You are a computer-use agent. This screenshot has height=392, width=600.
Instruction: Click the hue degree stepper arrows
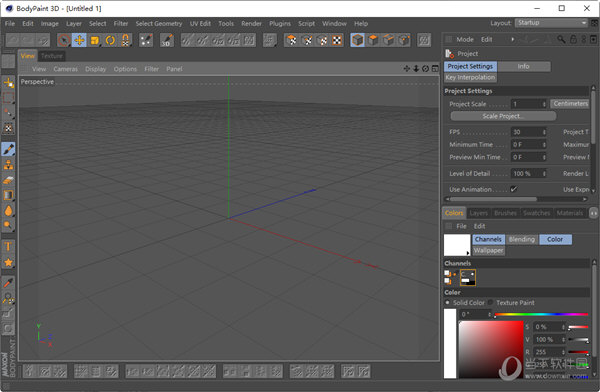(489, 314)
